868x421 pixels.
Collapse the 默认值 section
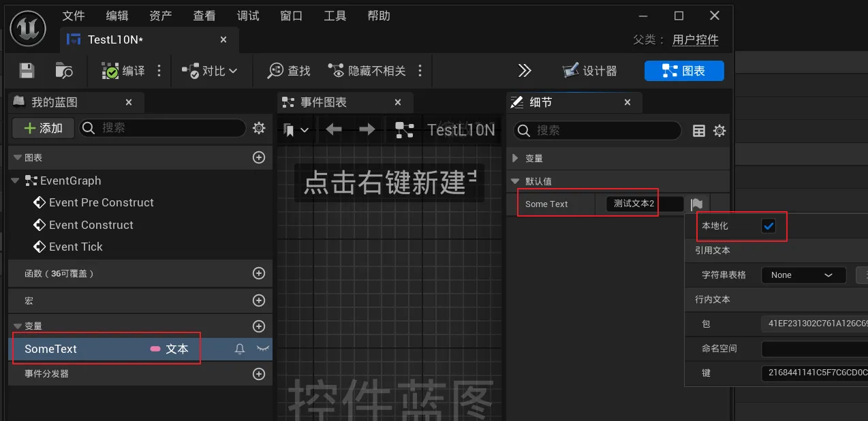pyautogui.click(x=515, y=181)
